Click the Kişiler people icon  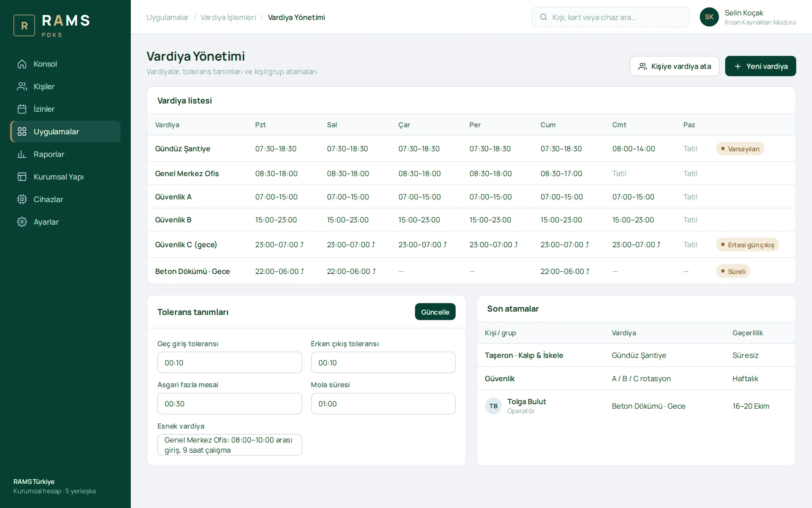[x=22, y=87]
